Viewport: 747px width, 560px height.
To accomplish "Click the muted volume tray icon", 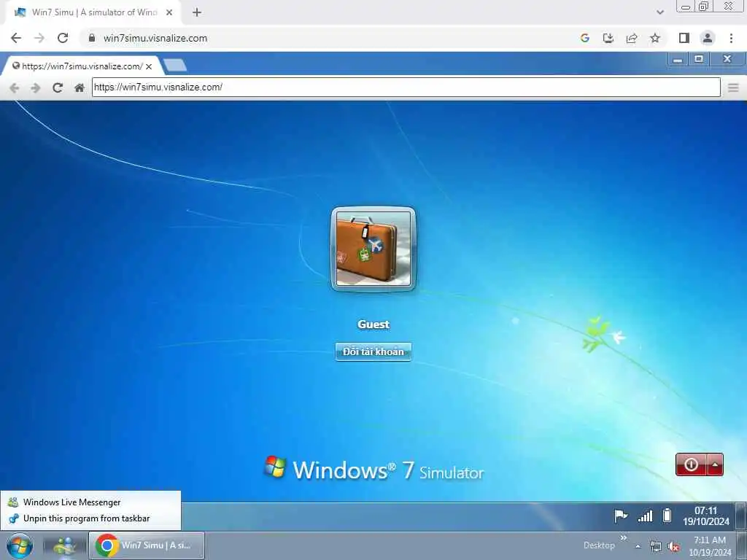I will [673, 547].
